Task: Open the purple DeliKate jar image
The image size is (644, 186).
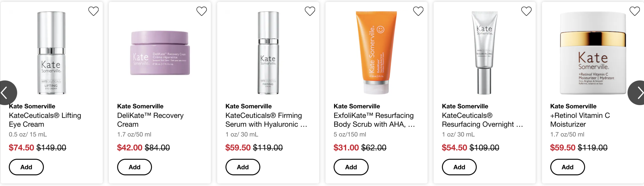Action: (x=160, y=53)
